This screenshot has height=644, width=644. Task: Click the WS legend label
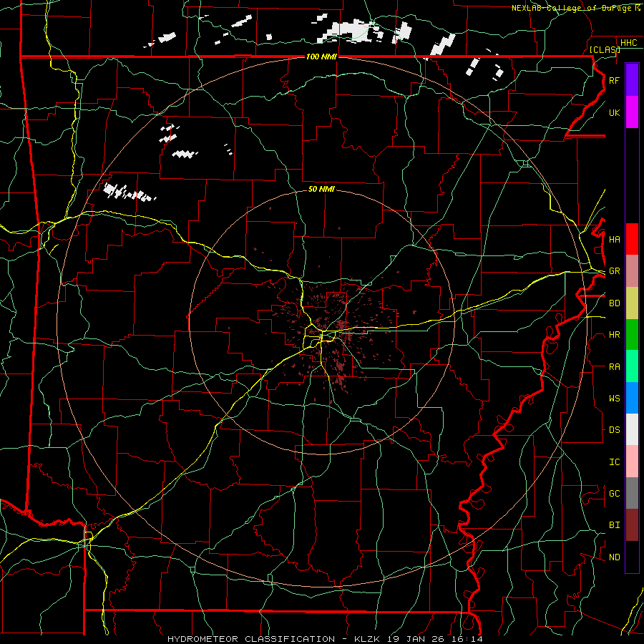click(614, 398)
